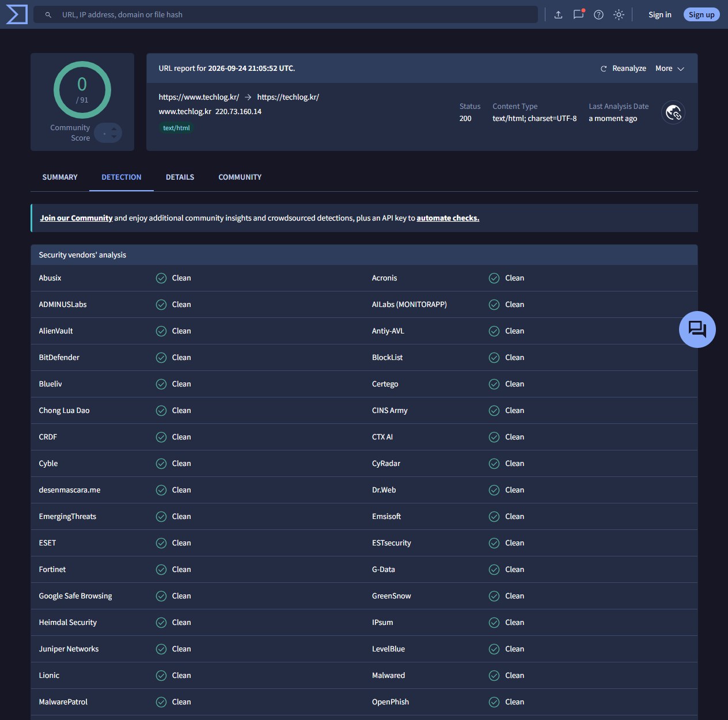Click the ADMINUSLabs vendor name
728x720 pixels.
coord(63,305)
